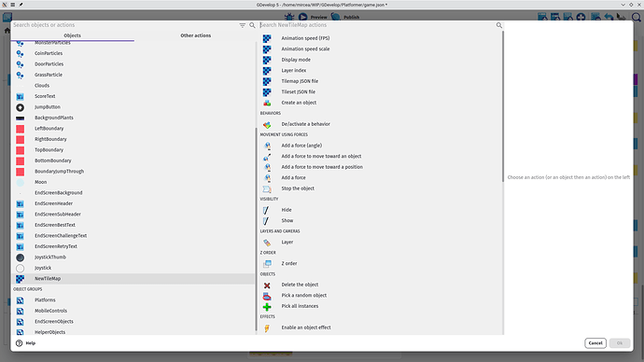644x362 pixels.
Task: Select the BackgroundPlants object
Action: [133, 118]
